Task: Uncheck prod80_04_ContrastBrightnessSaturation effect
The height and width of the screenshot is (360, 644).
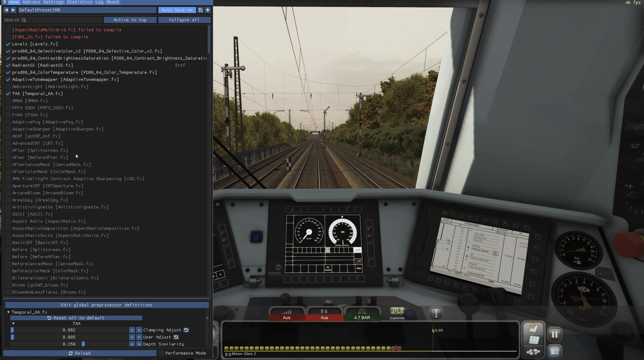Action: (x=8, y=58)
